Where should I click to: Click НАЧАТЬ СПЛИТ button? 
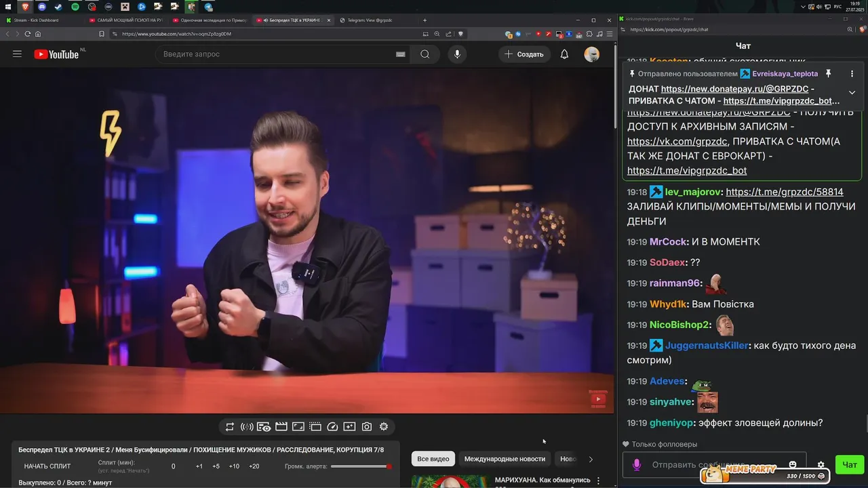click(x=47, y=466)
